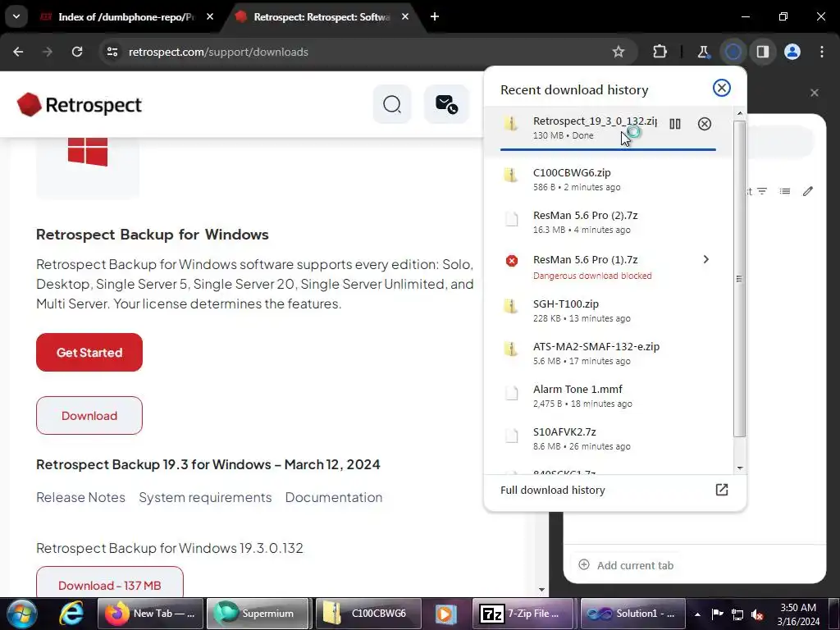Open the site search magnifier
The image size is (840, 630).
coord(392,104)
